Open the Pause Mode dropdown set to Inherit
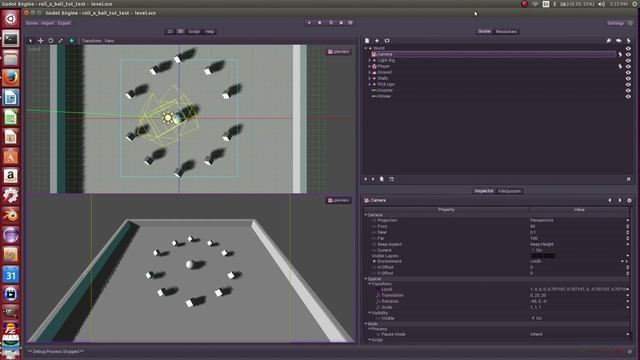 coord(579,334)
